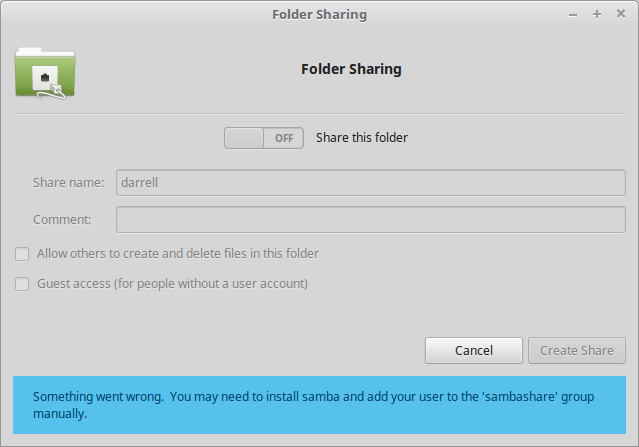Viewport: 639px width, 447px height.
Task: Click the OFF text on the switch
Action: pos(284,138)
